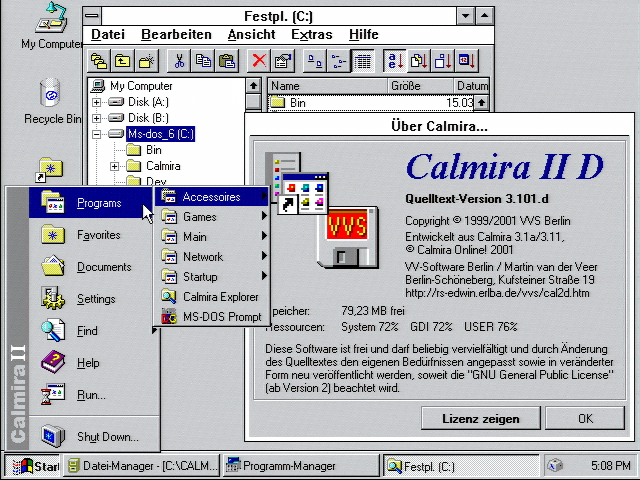Viewport: 640px width, 480px height.
Task: Select Settings in the Start menu
Action: (96, 299)
